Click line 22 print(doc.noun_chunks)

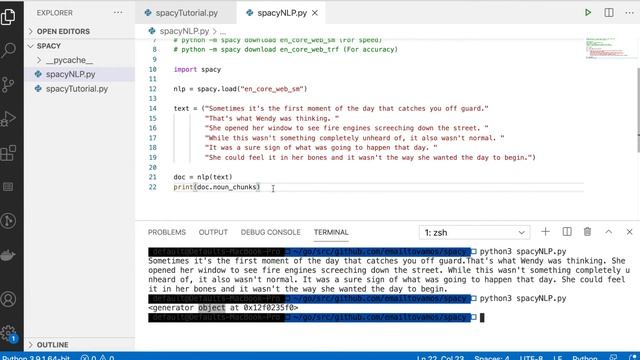[x=217, y=187]
